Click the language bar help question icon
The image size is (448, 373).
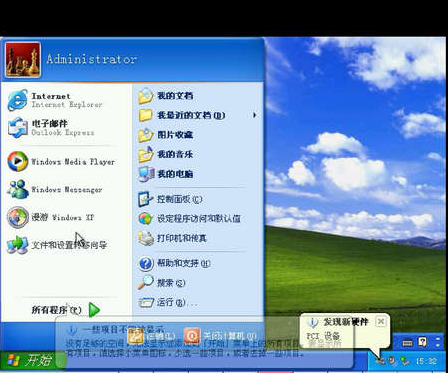423,342
